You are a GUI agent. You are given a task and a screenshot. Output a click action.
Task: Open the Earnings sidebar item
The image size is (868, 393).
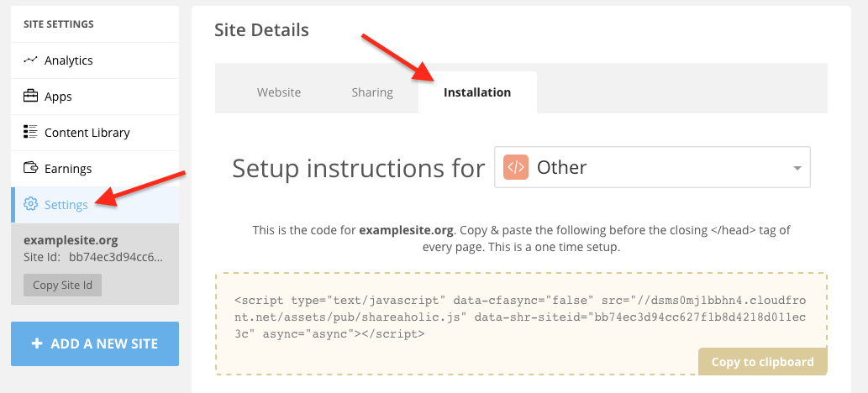95,169
